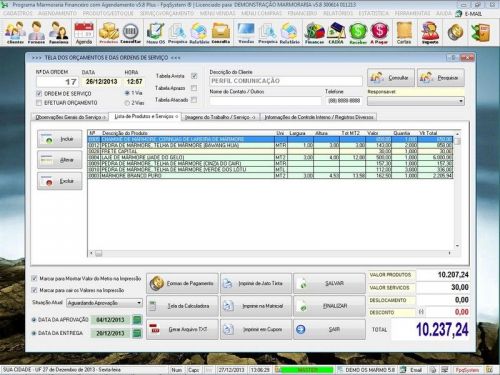Open Informações de Controle Interno tab
Image resolution: width=500 pixels, height=375 pixels.
319,117
